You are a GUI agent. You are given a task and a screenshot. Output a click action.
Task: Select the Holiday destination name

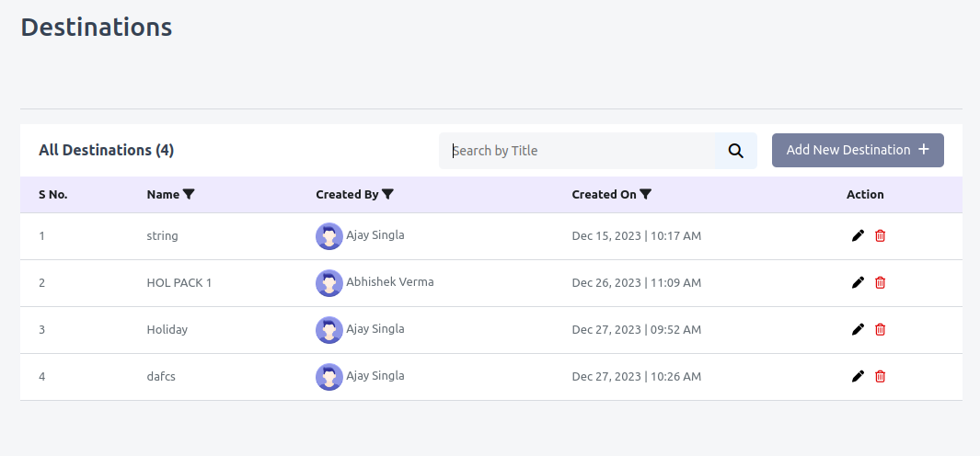[167, 329]
